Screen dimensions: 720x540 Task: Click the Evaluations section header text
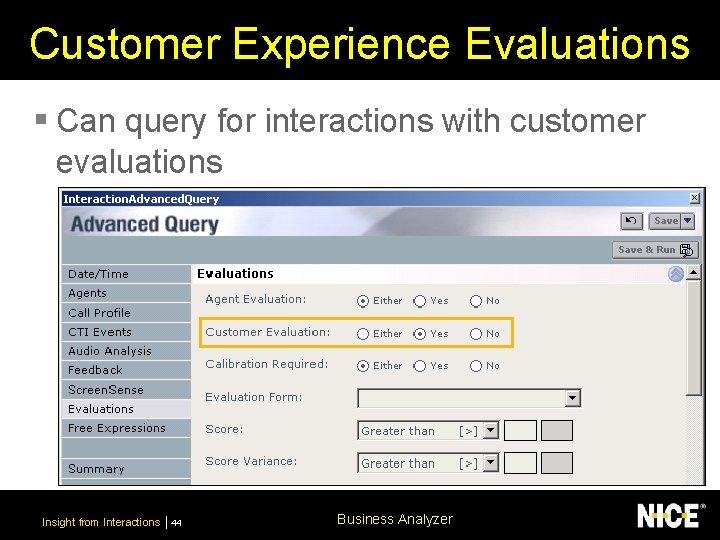235,274
